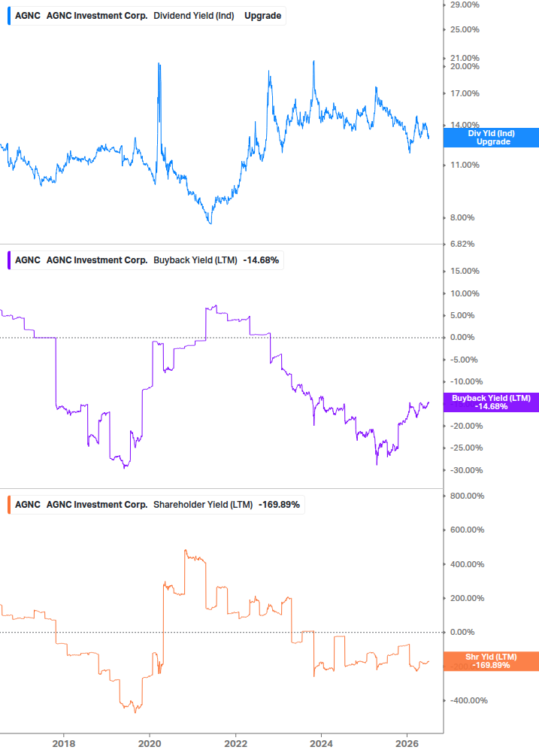
Task: Click the 2018 label on time axis
Action: coord(64,743)
